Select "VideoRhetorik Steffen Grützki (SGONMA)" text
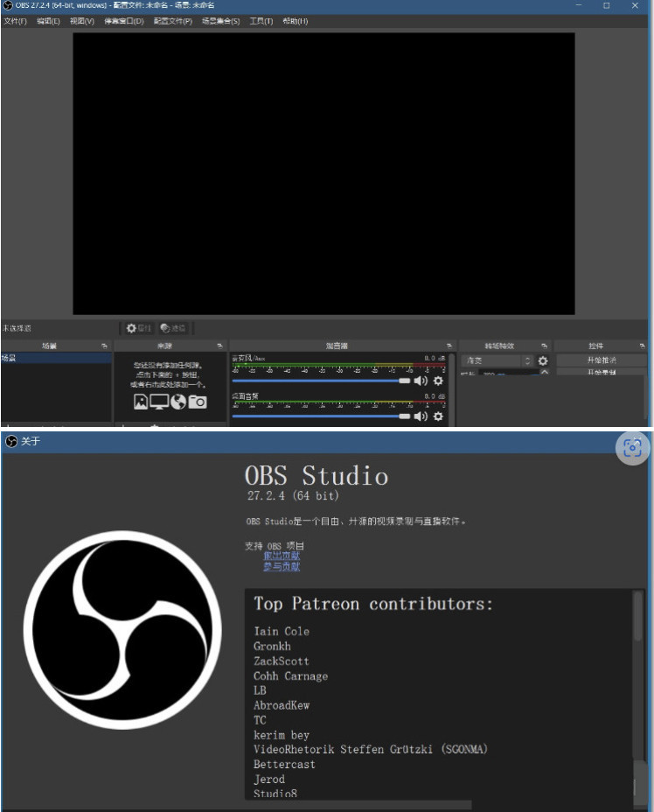The height and width of the screenshot is (812, 654). (x=371, y=749)
